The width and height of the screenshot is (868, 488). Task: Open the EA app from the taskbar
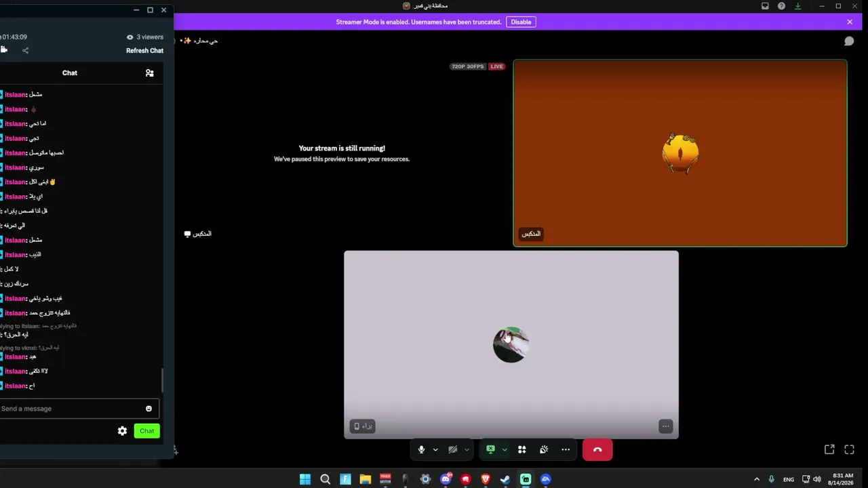coord(546,479)
